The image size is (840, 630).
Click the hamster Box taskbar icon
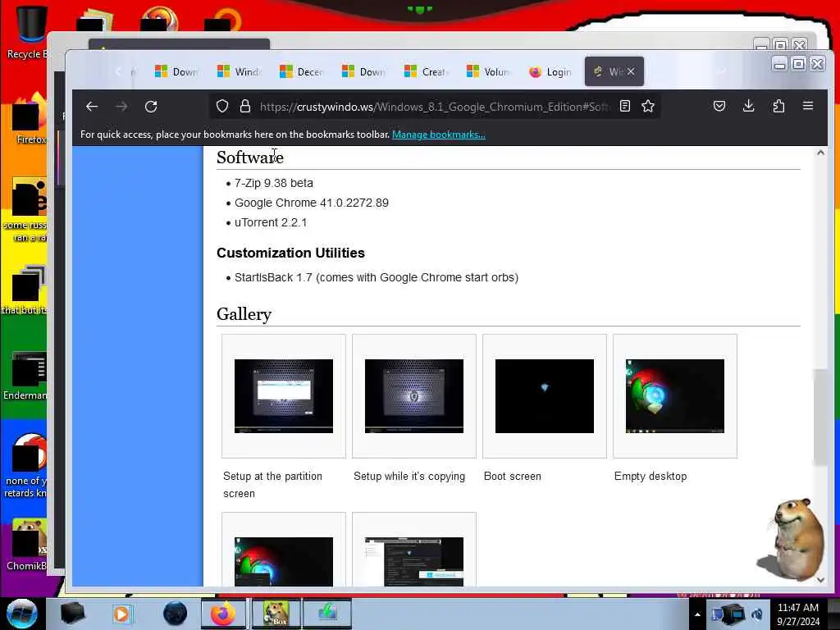coord(276,614)
